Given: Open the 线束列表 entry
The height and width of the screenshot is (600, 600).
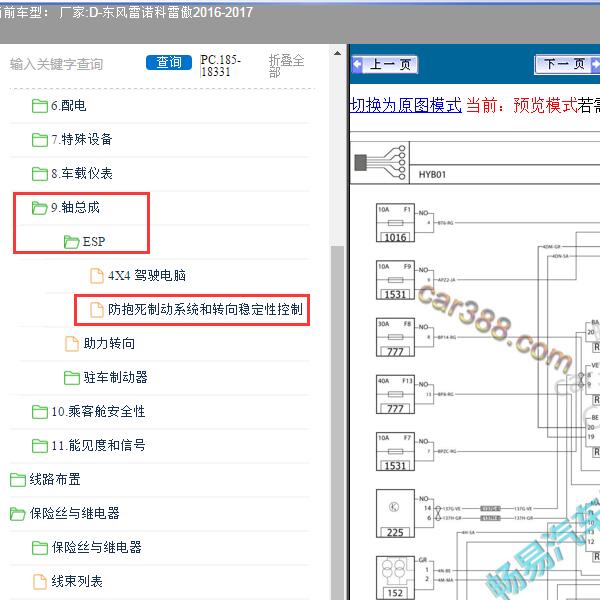Looking at the screenshot, I should click(77, 582).
